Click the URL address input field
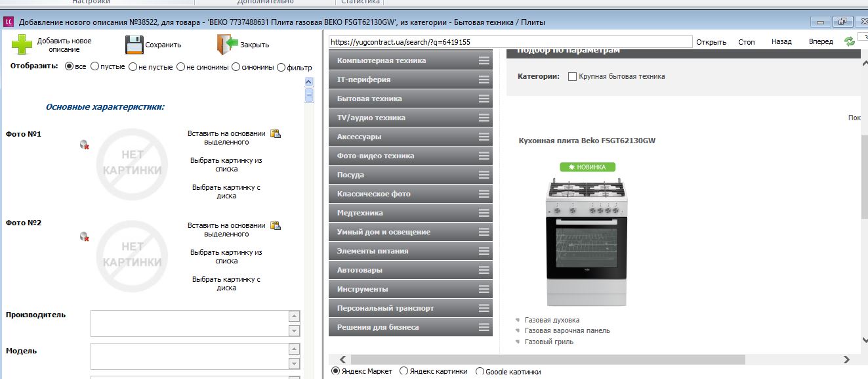The height and width of the screenshot is (379, 868). tap(510, 41)
